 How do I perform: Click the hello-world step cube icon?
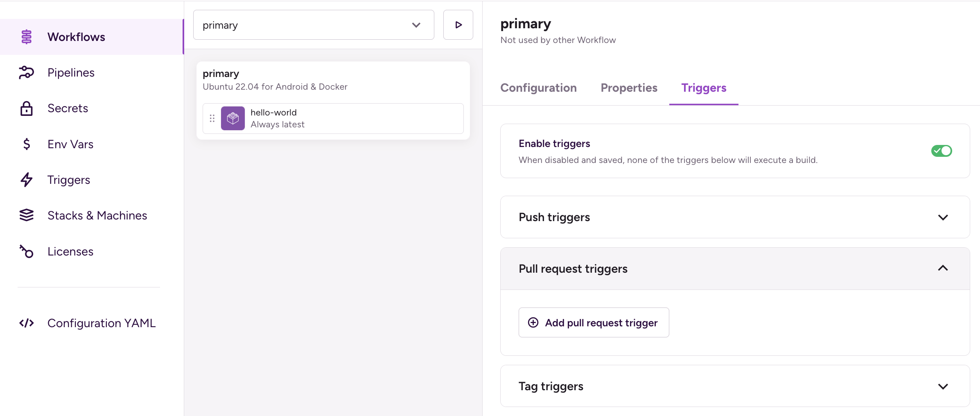pyautogui.click(x=233, y=118)
